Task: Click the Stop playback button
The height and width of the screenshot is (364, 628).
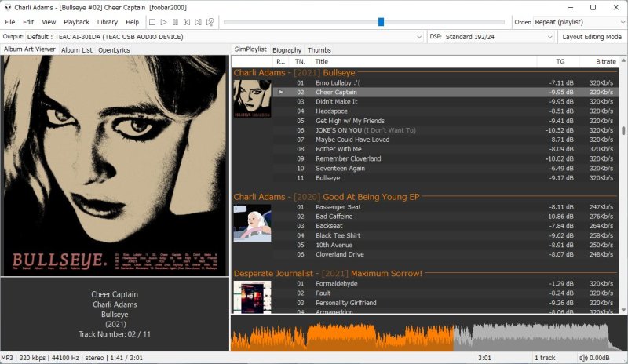Action: (152, 22)
